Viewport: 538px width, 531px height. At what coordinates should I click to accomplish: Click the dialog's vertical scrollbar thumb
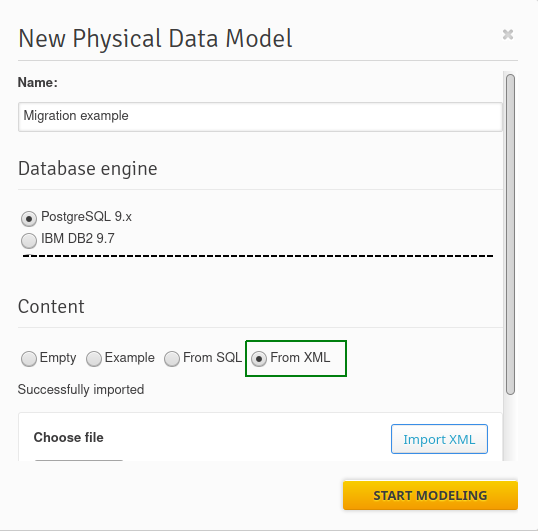coord(511,234)
